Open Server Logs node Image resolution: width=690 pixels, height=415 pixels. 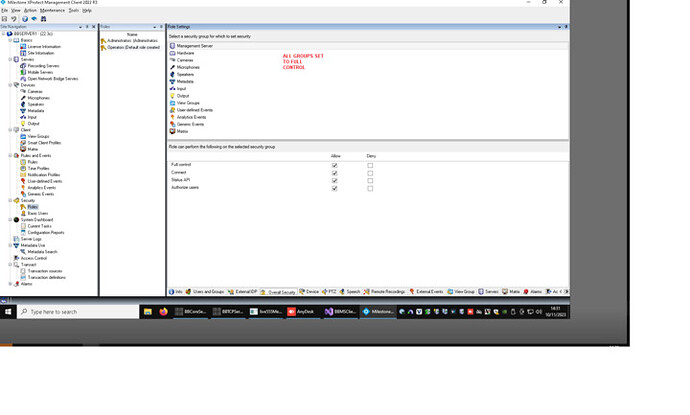click(31, 239)
